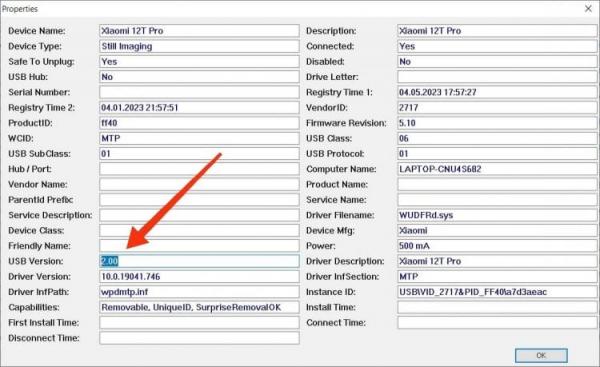Click the Description field
Image resolution: width=600 pixels, height=367 pixels.
pyautogui.click(x=497, y=31)
